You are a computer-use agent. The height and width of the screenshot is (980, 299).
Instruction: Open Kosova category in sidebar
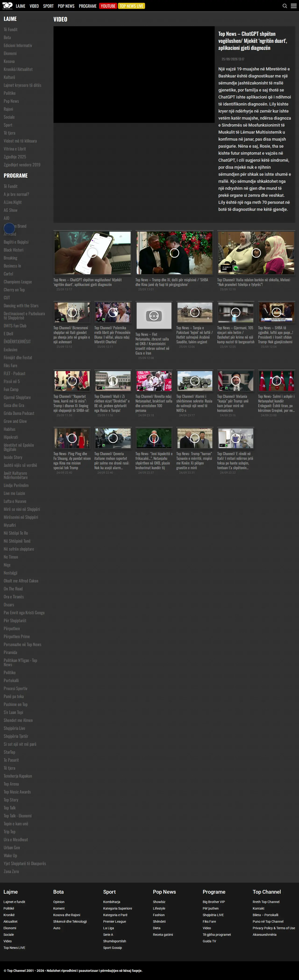(x=9, y=61)
